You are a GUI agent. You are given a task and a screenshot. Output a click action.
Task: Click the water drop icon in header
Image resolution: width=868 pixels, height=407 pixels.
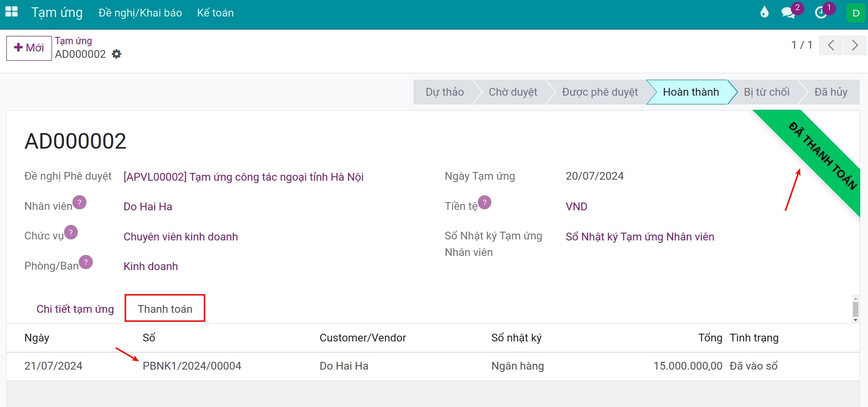764,12
